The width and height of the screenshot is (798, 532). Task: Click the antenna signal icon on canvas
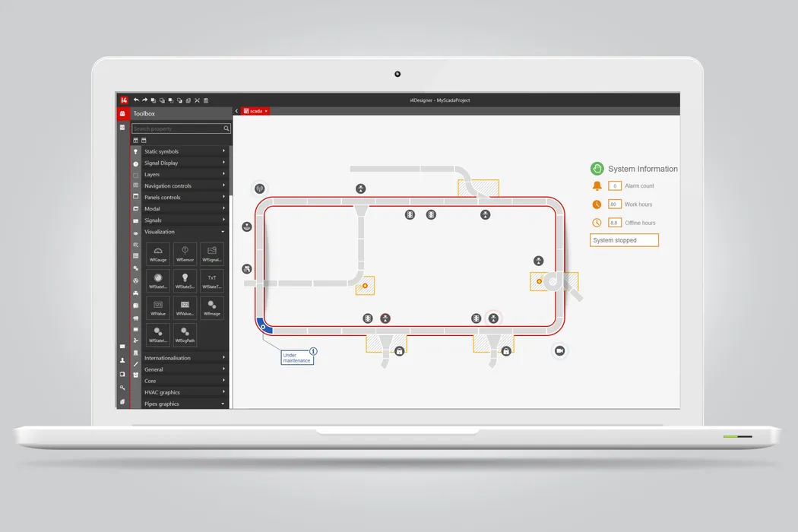(260, 189)
